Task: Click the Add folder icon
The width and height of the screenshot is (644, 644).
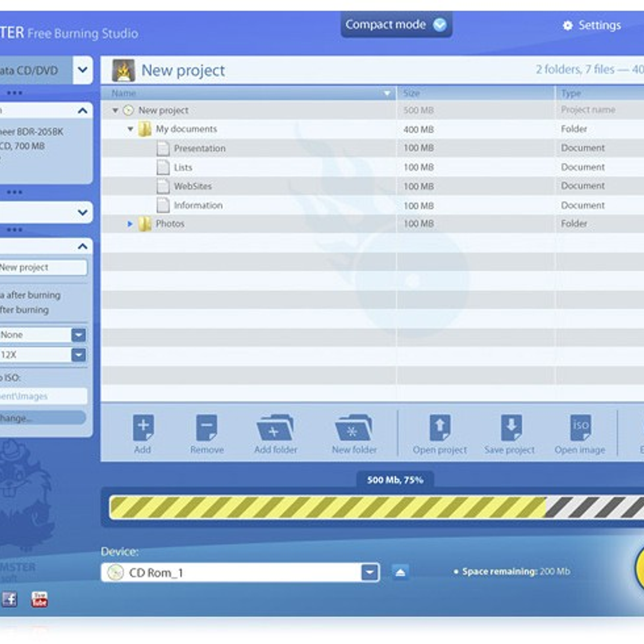Action: (275, 428)
